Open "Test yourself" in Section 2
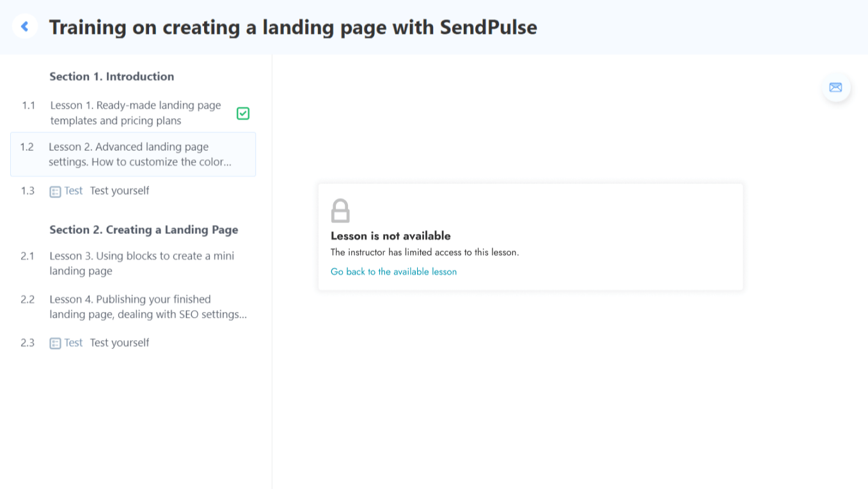 [x=120, y=343]
